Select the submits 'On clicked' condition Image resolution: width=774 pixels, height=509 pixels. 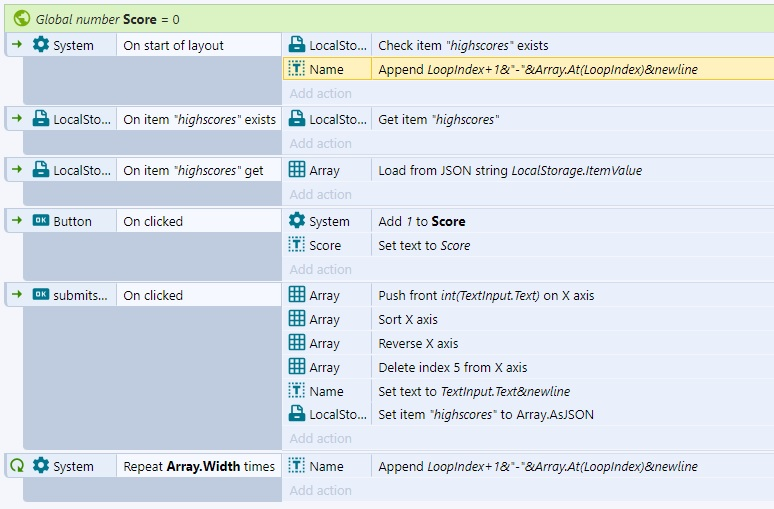pos(199,295)
